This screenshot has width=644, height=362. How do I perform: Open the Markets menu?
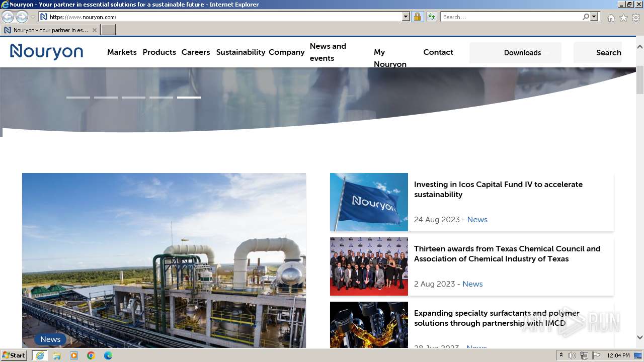122,52
